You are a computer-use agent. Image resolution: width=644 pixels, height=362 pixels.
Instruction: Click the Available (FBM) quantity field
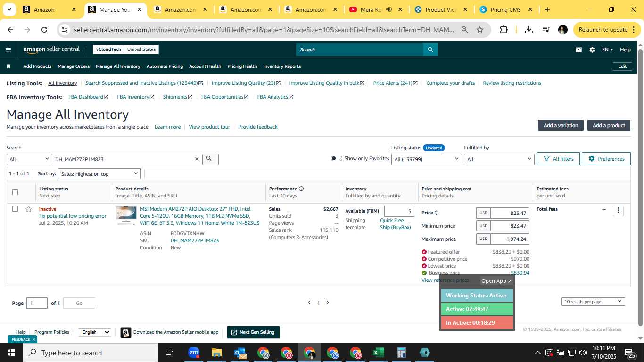point(399,211)
